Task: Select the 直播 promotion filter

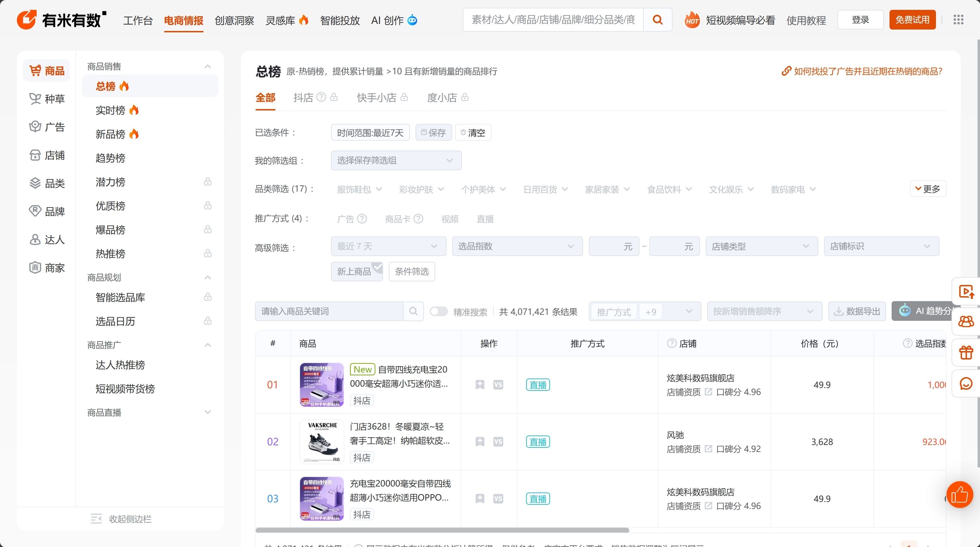Action: click(x=485, y=219)
